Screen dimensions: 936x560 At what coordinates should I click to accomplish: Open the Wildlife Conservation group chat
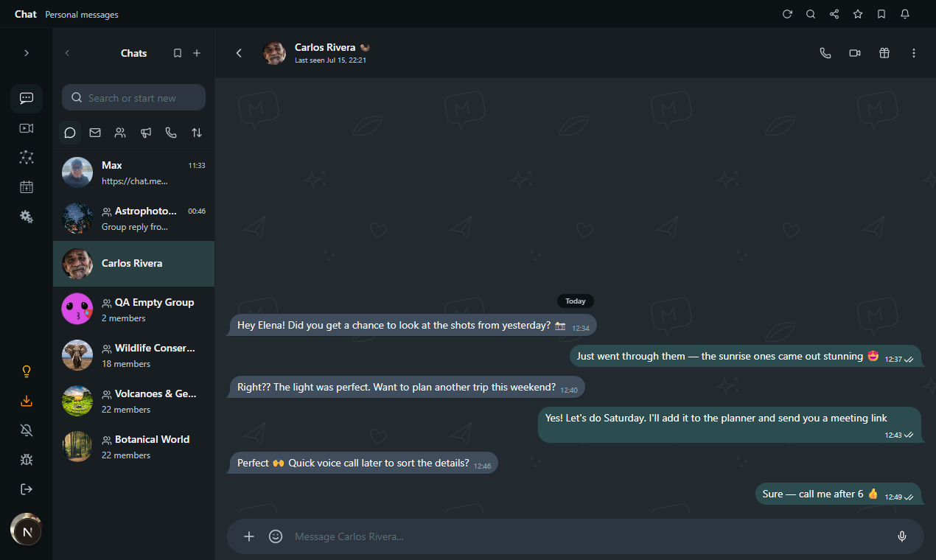coord(134,355)
